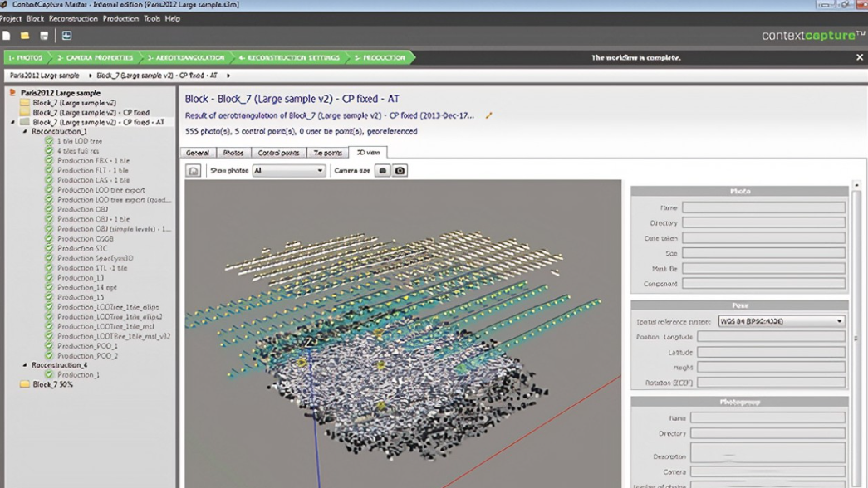
Task: Open the job queue monitor icon
Action: pos(66,36)
